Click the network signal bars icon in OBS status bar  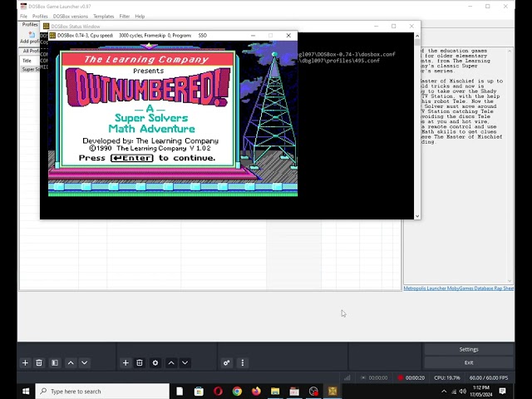click(x=347, y=377)
